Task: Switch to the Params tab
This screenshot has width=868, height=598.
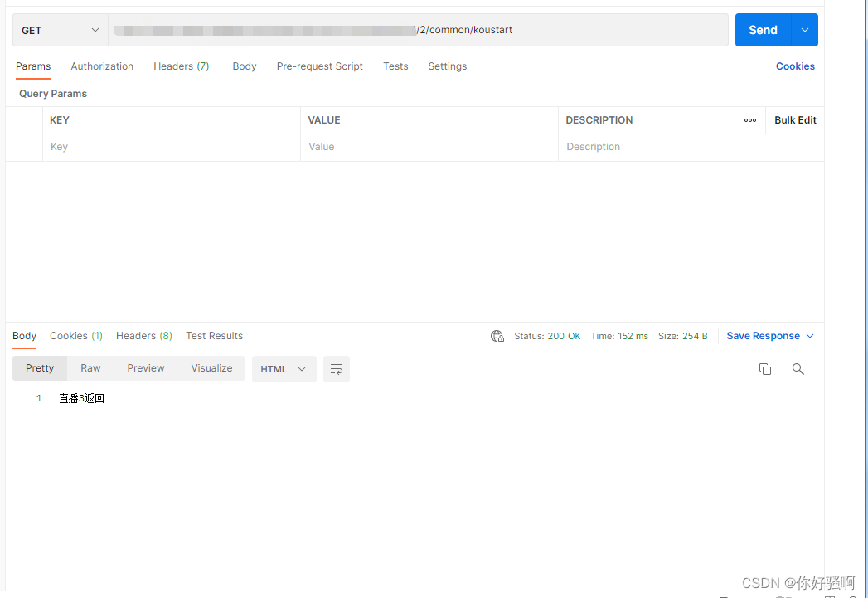Action: click(x=33, y=66)
